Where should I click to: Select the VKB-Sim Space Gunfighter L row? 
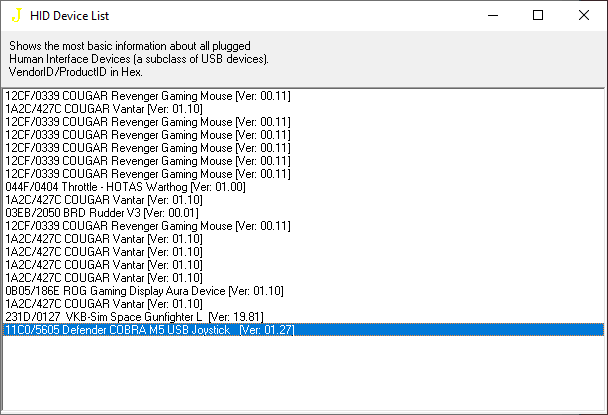(x=303, y=317)
